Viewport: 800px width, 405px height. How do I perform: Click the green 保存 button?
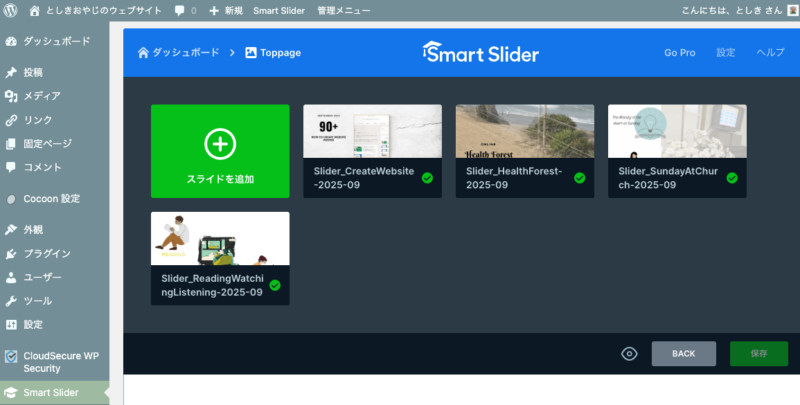758,354
